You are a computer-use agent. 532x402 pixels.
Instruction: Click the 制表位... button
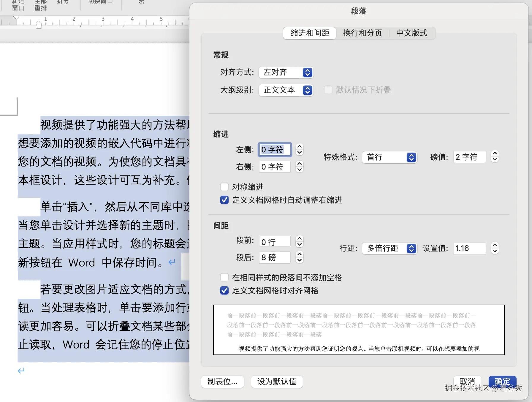point(223,382)
